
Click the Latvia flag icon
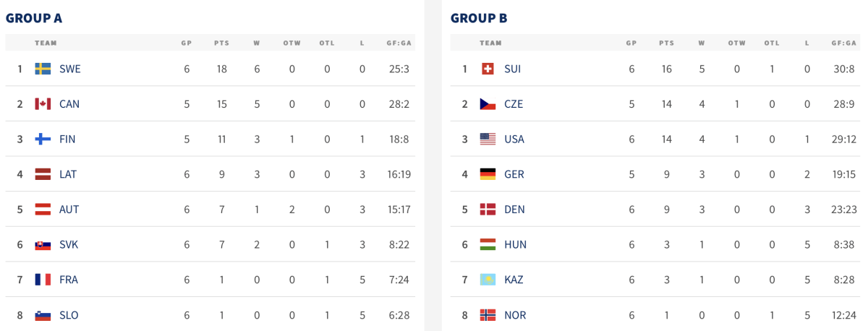pyautogui.click(x=43, y=174)
